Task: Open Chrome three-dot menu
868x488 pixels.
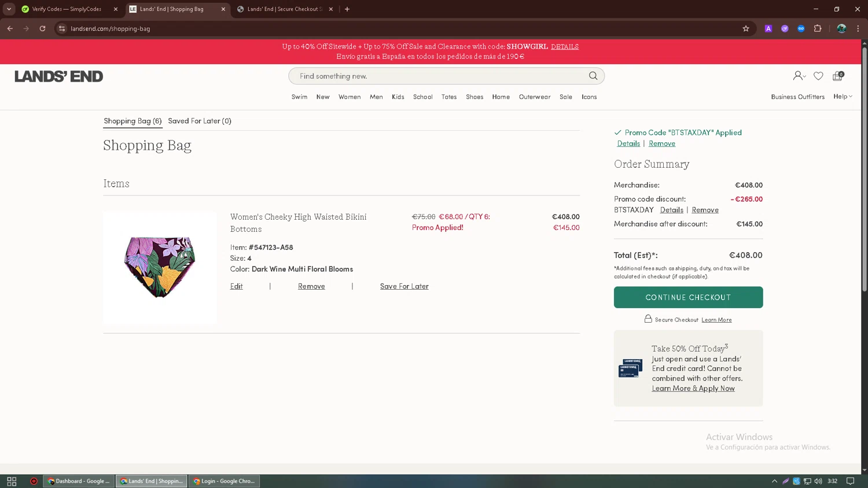Action: coord(858,28)
